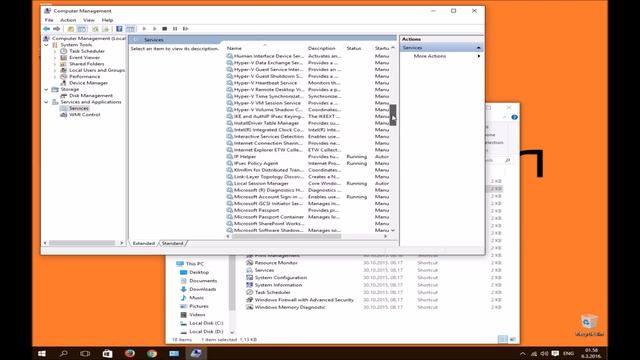Toggle Show/Hide Console Tree toolbar icon

(82, 29)
